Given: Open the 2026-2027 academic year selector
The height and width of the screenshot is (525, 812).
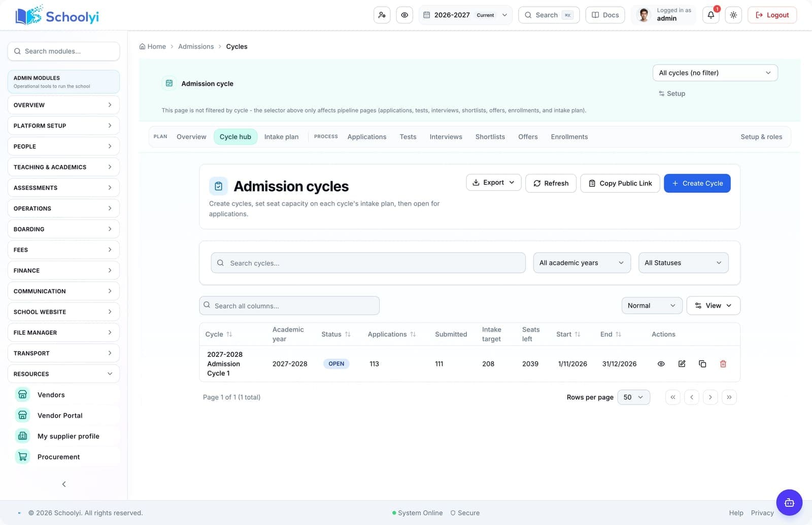Looking at the screenshot, I should [465, 15].
